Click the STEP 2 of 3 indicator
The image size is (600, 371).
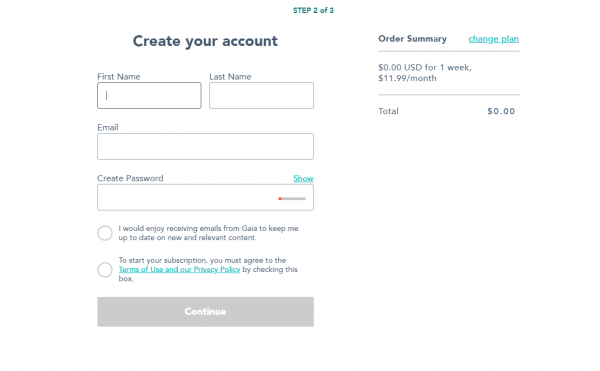(313, 10)
